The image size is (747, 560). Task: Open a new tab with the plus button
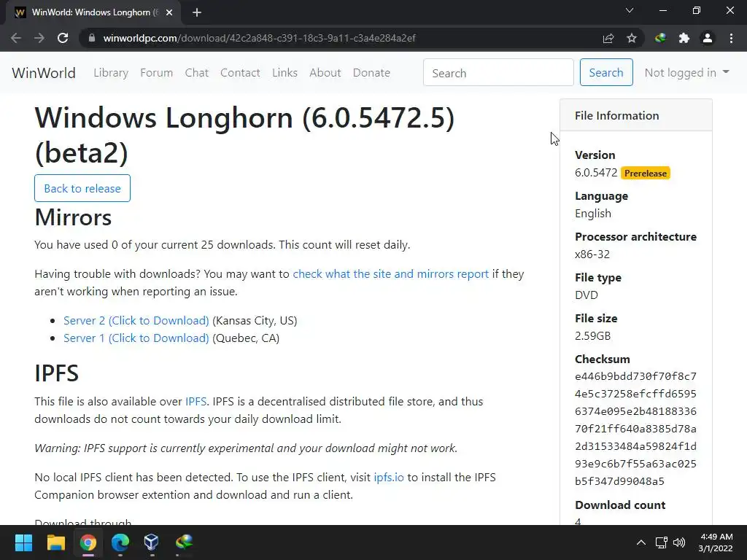click(197, 12)
